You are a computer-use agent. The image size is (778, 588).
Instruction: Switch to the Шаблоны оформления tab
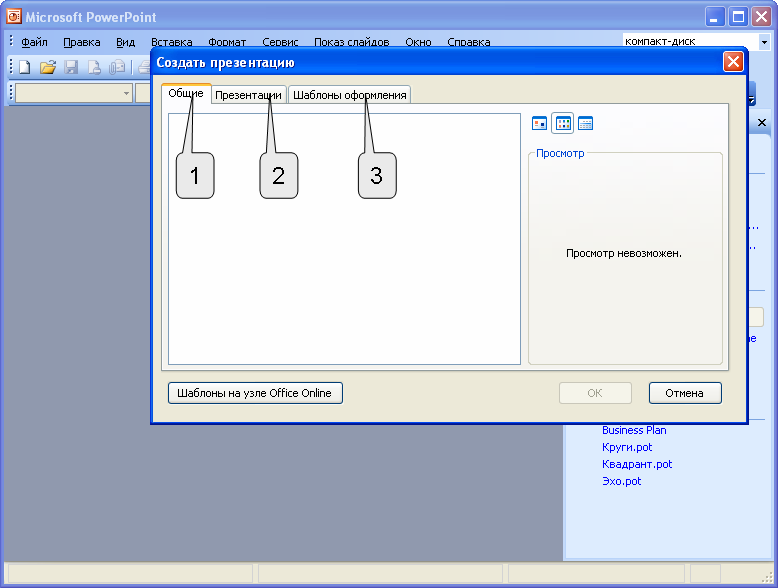[x=349, y=95]
